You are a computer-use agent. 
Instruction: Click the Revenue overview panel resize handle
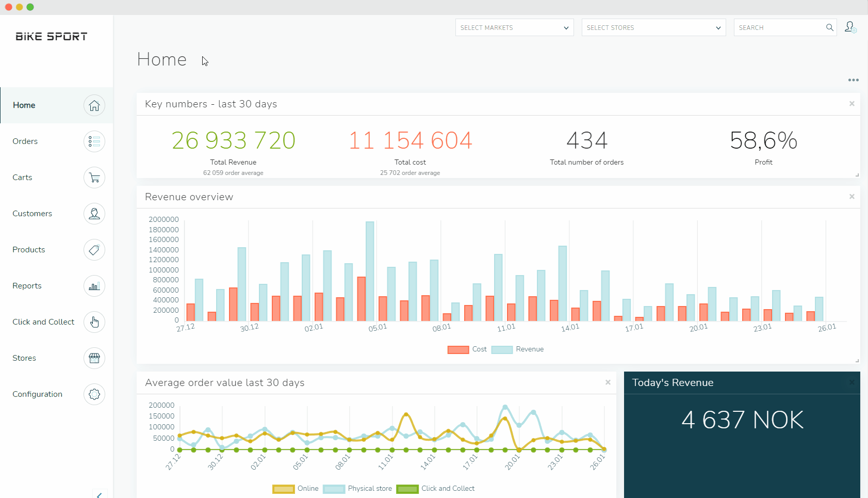coord(857,361)
